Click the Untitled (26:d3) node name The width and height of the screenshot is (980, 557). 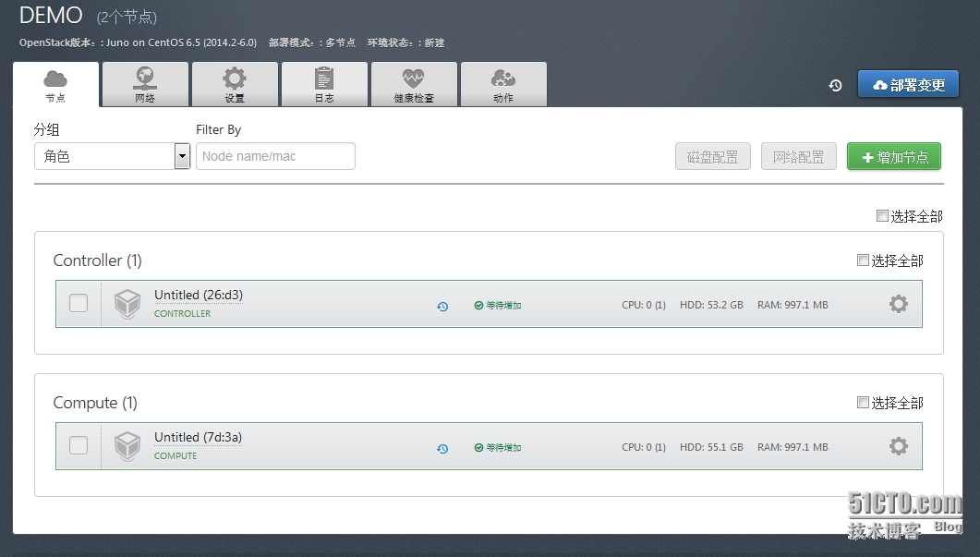click(x=199, y=295)
